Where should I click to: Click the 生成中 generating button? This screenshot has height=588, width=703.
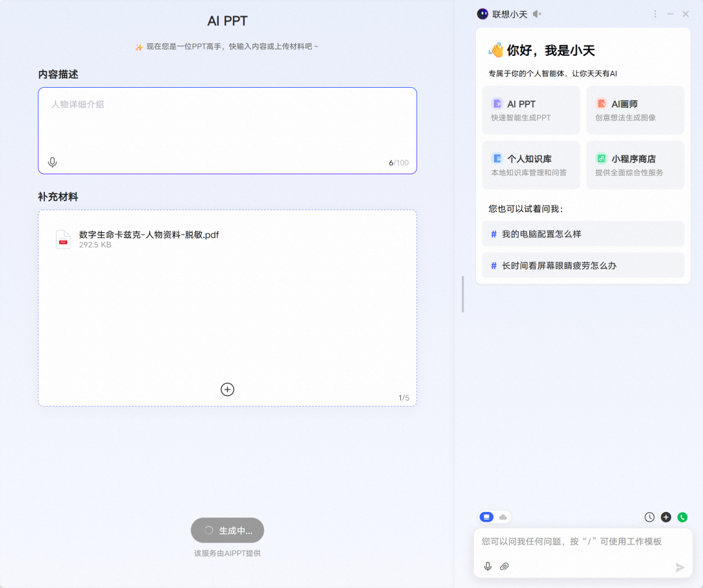[x=227, y=530]
